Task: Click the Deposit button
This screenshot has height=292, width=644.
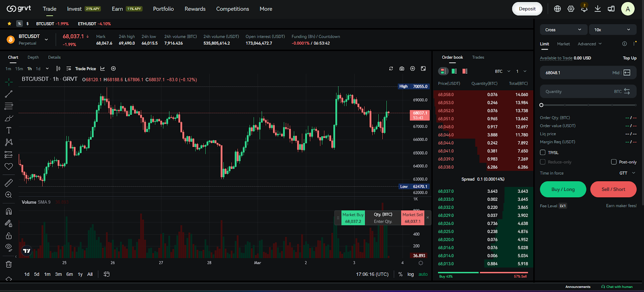Action: 527,9
